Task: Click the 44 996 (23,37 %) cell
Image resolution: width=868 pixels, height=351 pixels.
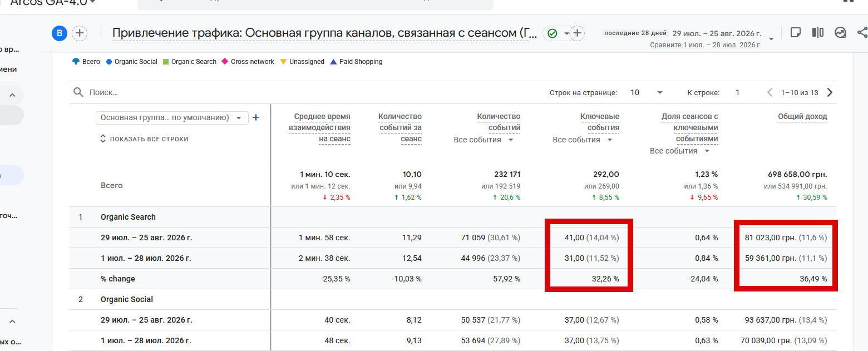Action: (x=490, y=258)
